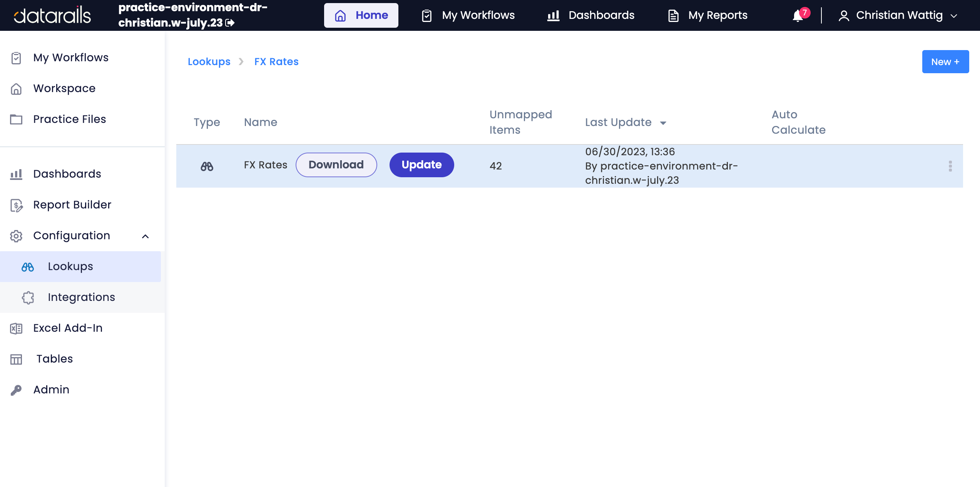Click the Integrations puzzle icon

(x=28, y=297)
